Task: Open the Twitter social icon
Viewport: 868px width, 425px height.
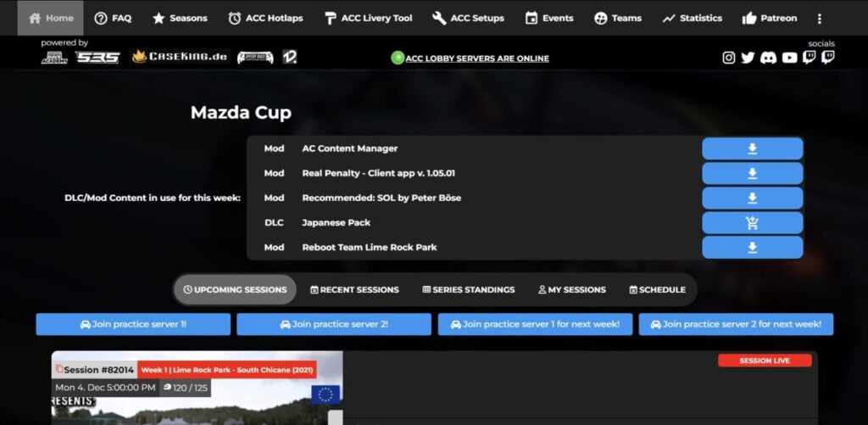Action: [748, 58]
